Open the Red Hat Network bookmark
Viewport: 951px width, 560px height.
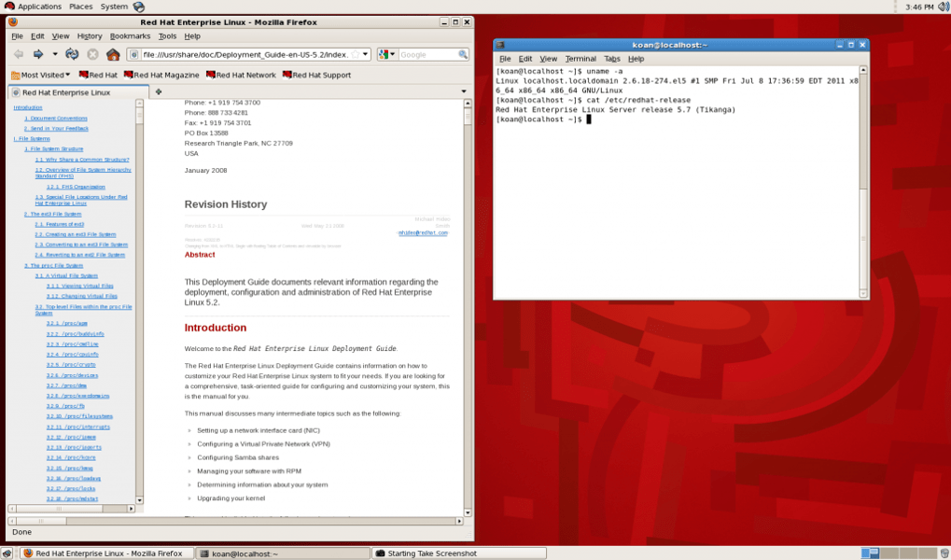point(241,76)
